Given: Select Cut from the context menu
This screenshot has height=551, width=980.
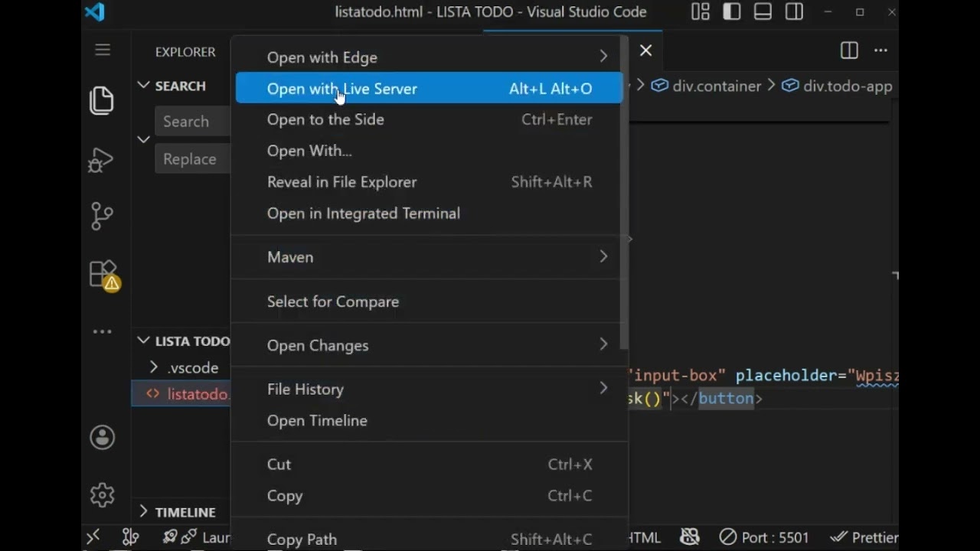Looking at the screenshot, I should pyautogui.click(x=430, y=465).
